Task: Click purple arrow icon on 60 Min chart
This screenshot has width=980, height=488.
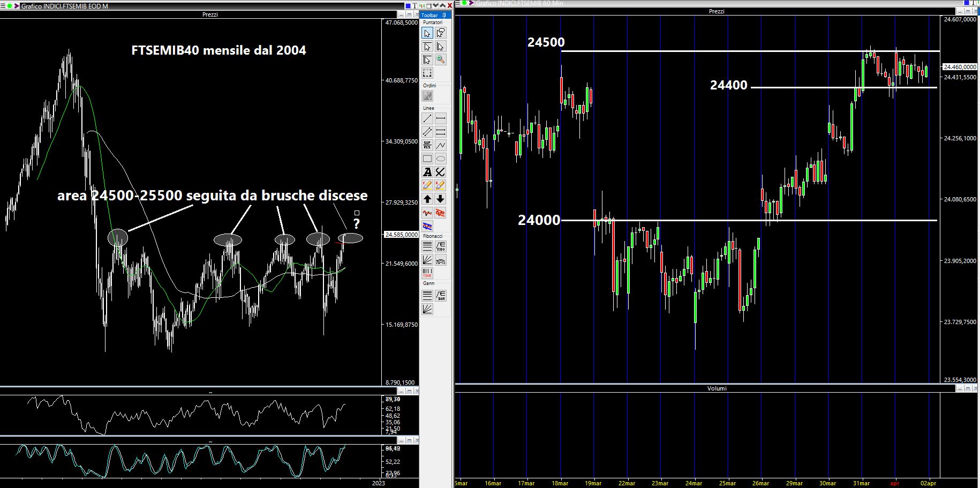Action: [x=471, y=3]
